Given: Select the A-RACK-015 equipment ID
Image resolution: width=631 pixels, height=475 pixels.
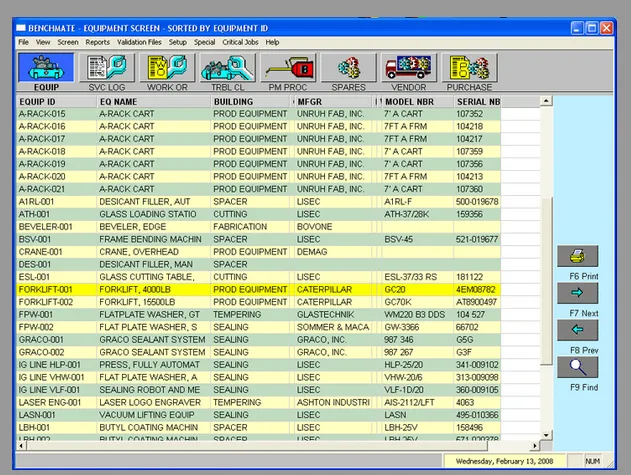Looking at the screenshot, I should [42, 114].
